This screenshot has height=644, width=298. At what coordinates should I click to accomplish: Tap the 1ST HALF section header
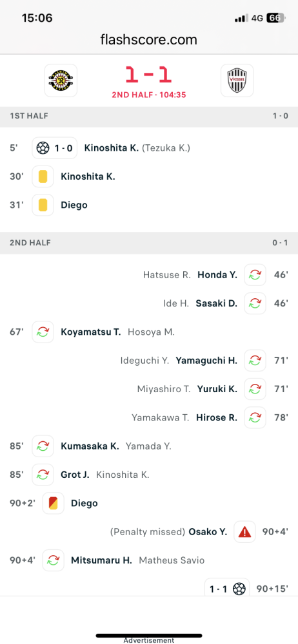(149, 116)
